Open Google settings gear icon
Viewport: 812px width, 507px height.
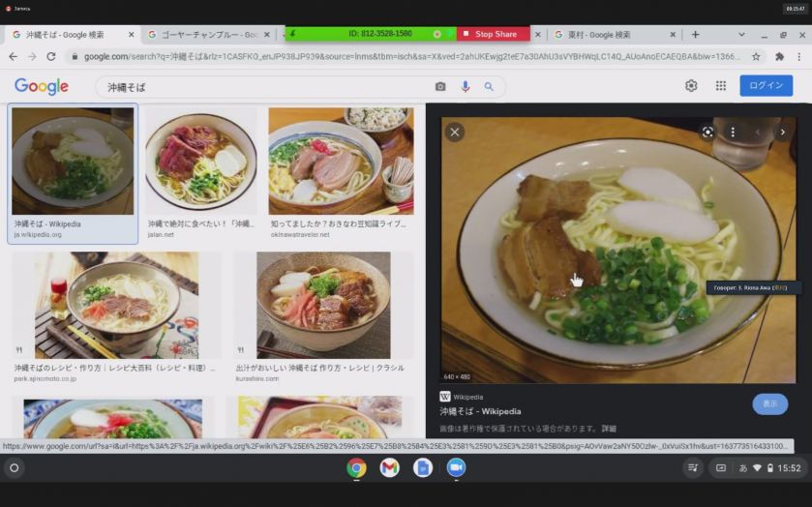[691, 86]
